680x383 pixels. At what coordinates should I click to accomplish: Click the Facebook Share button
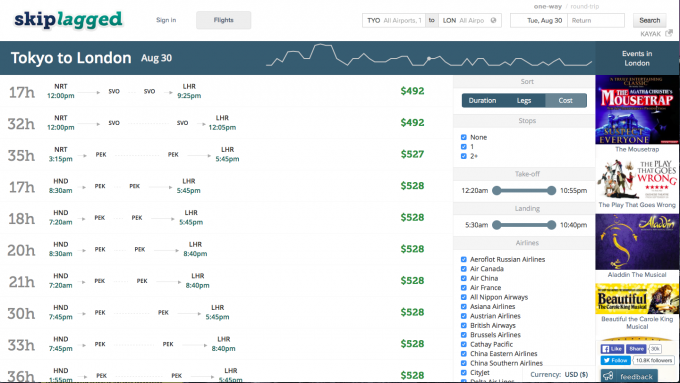pos(636,349)
